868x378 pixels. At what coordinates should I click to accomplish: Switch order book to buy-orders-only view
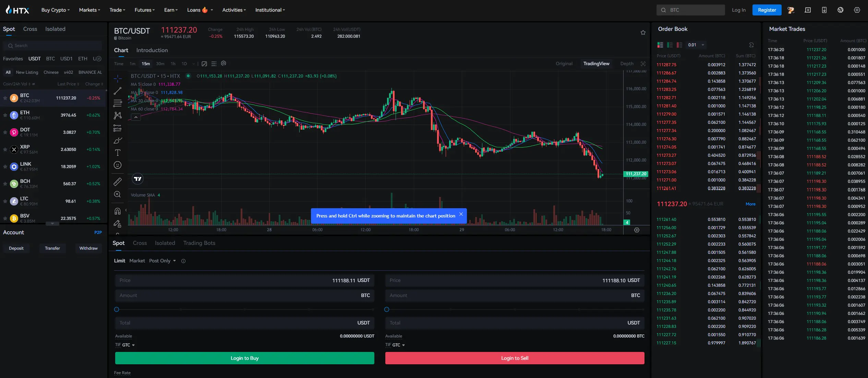(x=670, y=45)
